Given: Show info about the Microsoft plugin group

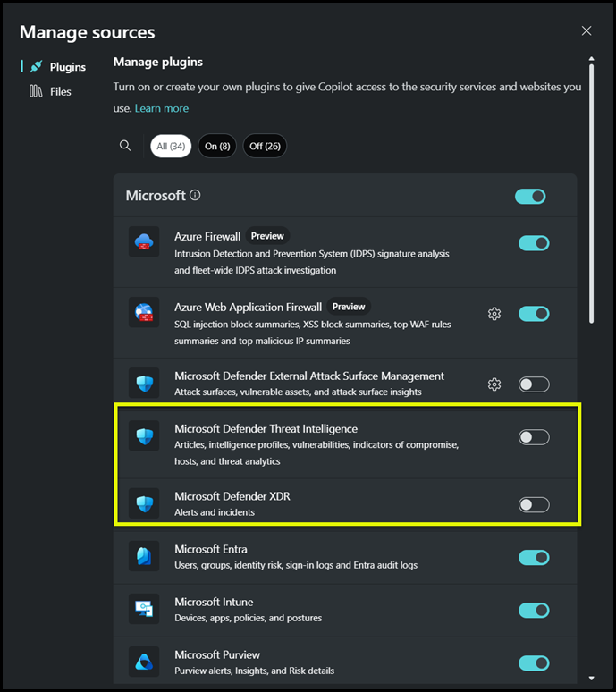Looking at the screenshot, I should click(196, 196).
